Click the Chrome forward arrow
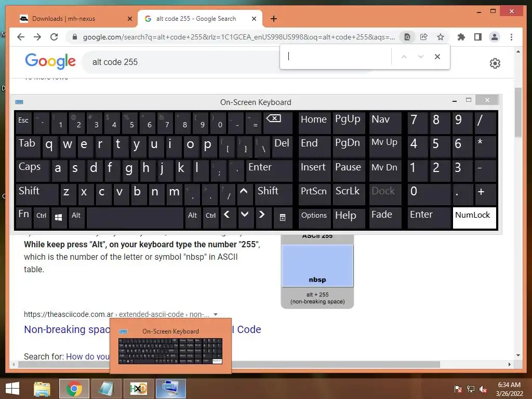The image size is (532, 399). click(37, 37)
